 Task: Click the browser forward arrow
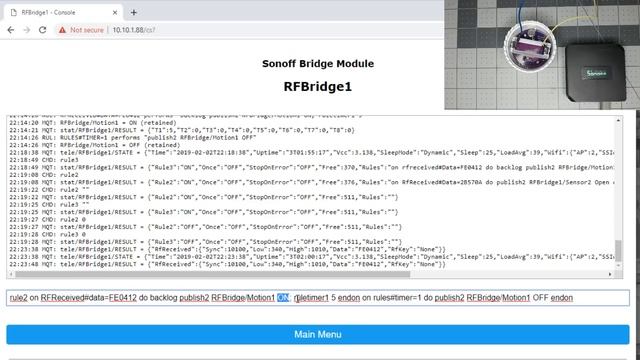[x=27, y=30]
